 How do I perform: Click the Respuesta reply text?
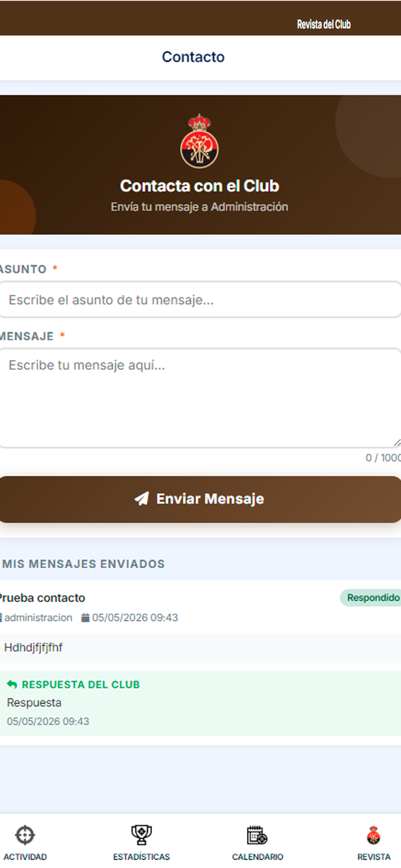point(34,703)
